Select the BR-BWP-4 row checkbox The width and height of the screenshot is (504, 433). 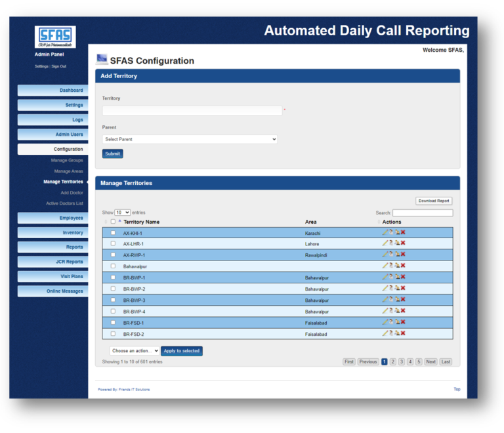click(113, 311)
